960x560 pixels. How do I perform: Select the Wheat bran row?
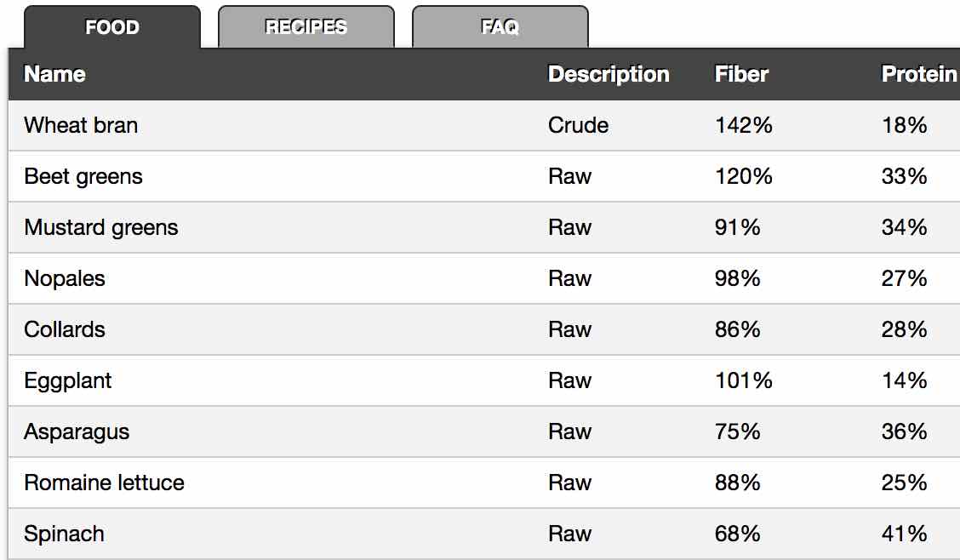(81, 125)
